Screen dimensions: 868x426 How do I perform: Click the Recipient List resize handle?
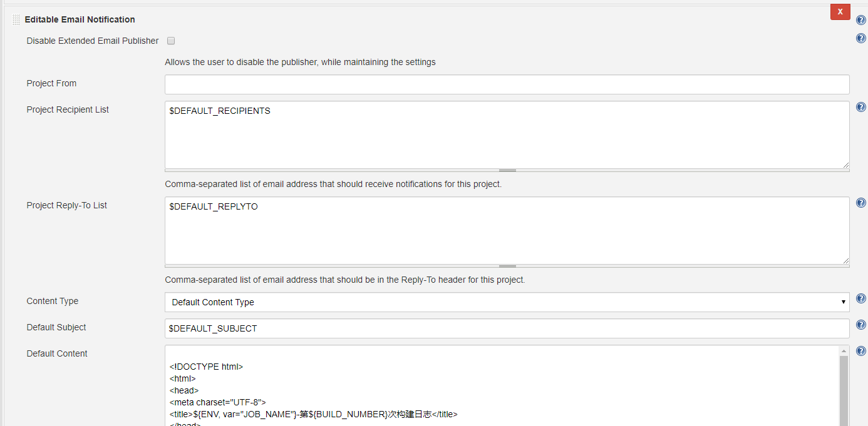pyautogui.click(x=507, y=169)
